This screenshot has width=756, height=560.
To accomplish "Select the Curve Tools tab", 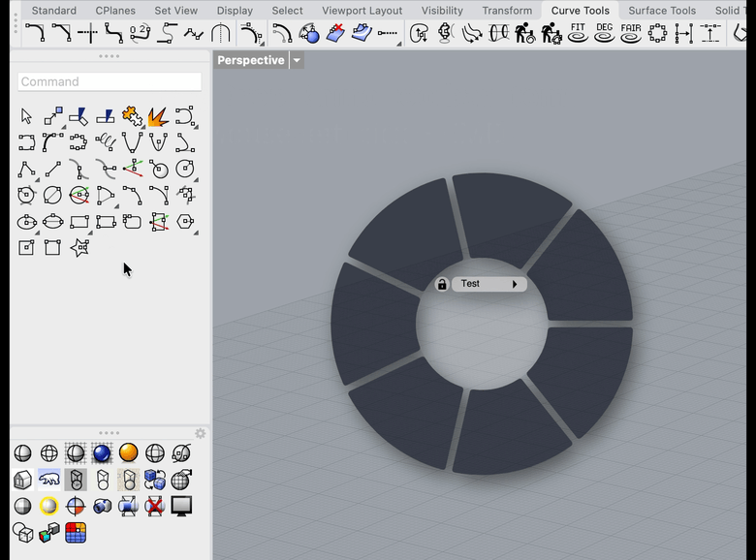I will click(580, 10).
